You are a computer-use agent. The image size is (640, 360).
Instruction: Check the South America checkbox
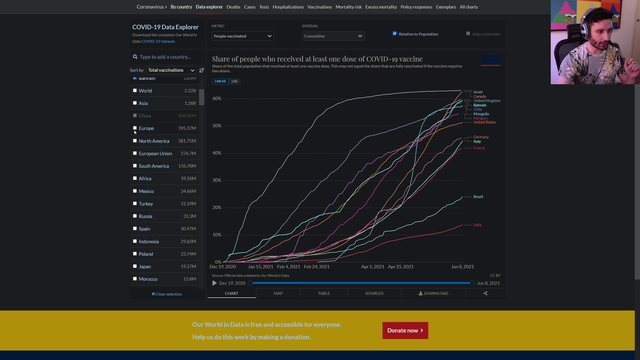[x=135, y=166]
